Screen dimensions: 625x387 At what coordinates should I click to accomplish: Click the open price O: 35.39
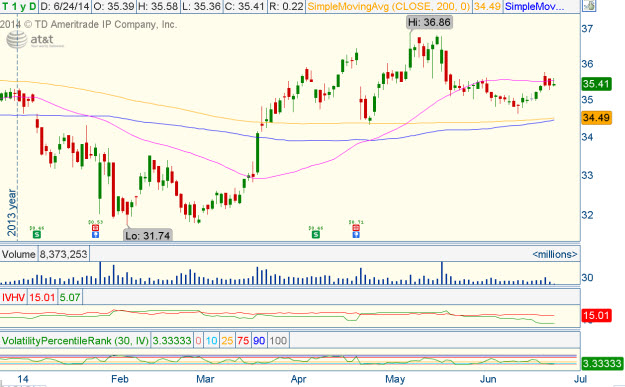[x=114, y=6]
